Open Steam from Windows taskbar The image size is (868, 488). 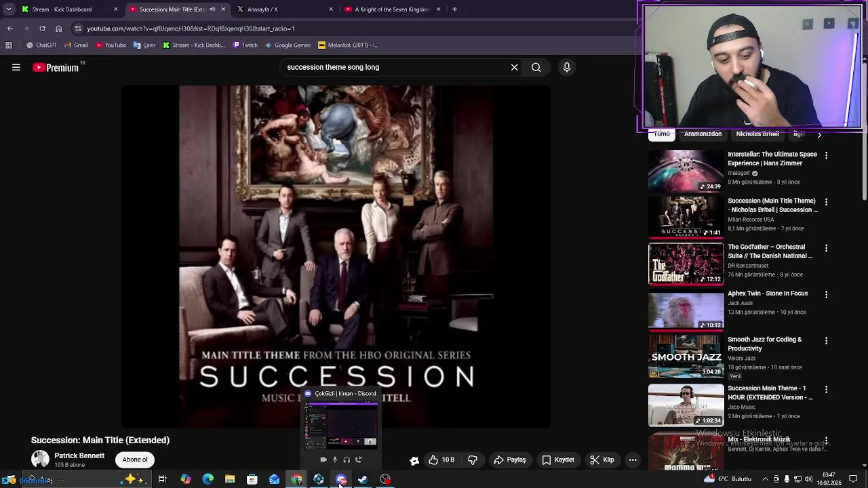click(363, 480)
